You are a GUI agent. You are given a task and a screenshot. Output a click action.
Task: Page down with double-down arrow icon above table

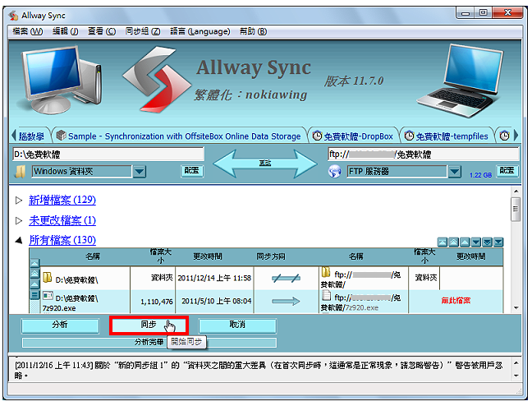point(487,242)
